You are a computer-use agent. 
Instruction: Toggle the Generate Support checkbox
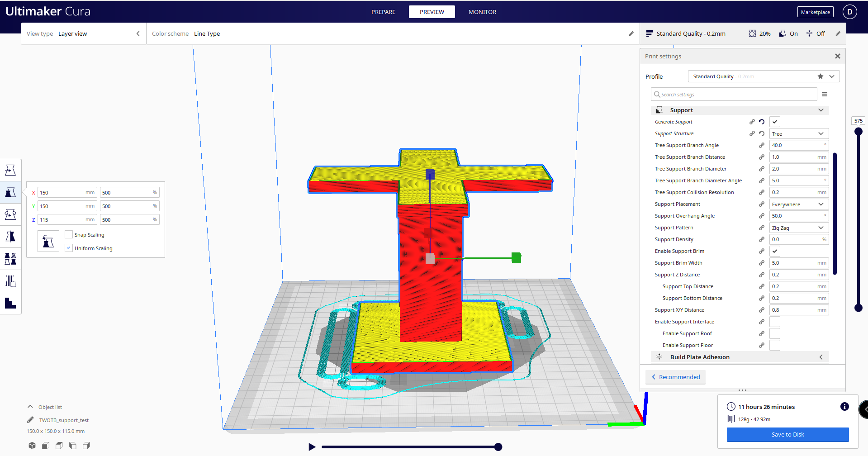click(x=775, y=122)
